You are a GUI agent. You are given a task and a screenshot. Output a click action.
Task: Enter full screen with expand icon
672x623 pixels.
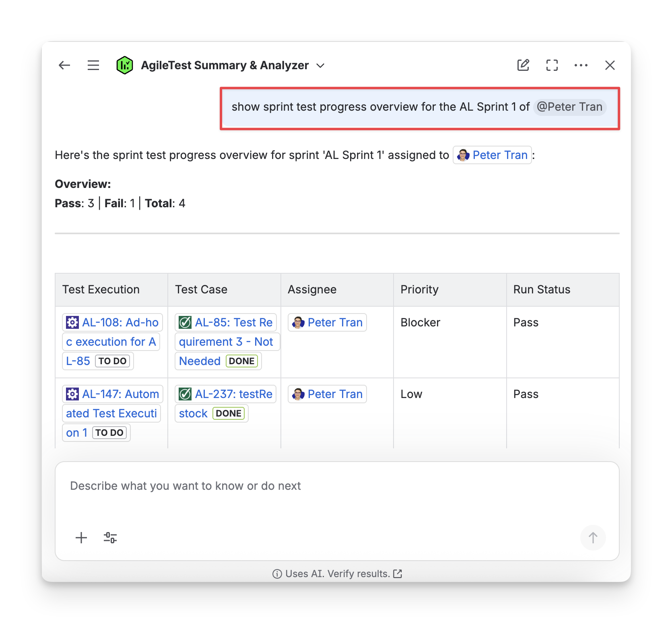(x=552, y=65)
